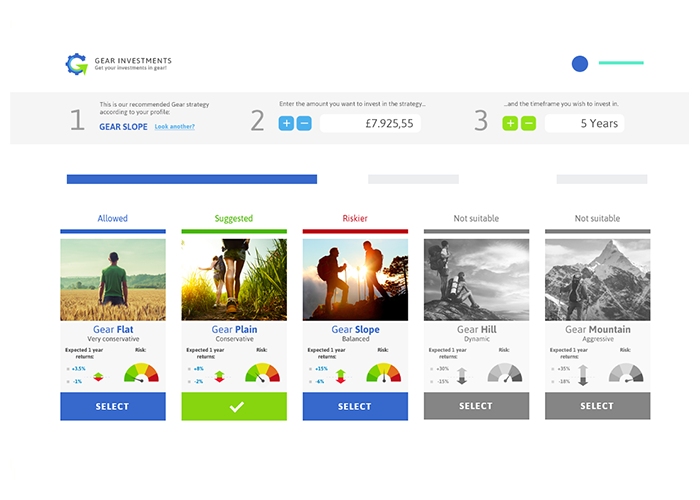
Task: Click the returns arrows icon on Gear Flat
Action: pos(98,376)
